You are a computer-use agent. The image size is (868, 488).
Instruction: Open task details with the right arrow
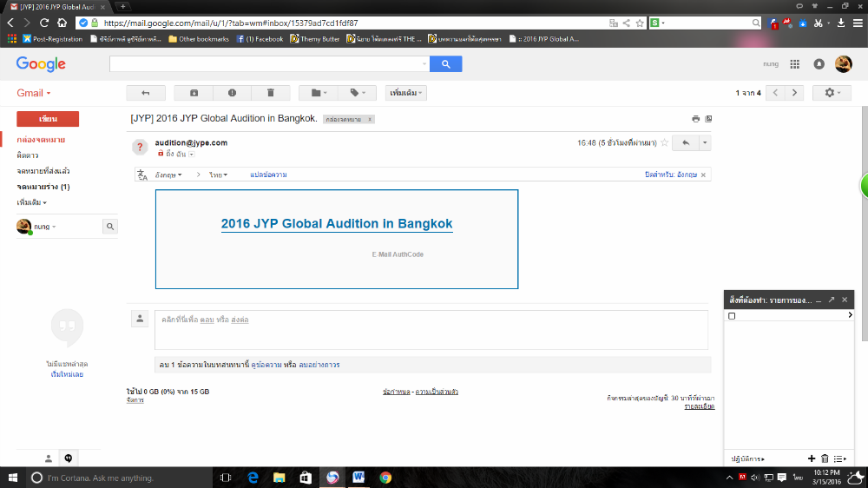click(x=851, y=315)
